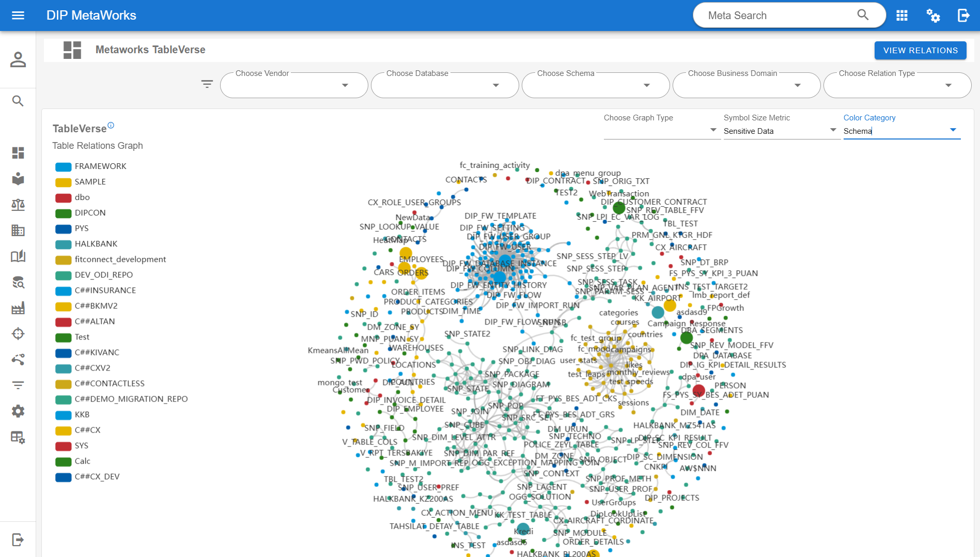
Task: Click the Test green color swatch
Action: pyautogui.click(x=64, y=337)
